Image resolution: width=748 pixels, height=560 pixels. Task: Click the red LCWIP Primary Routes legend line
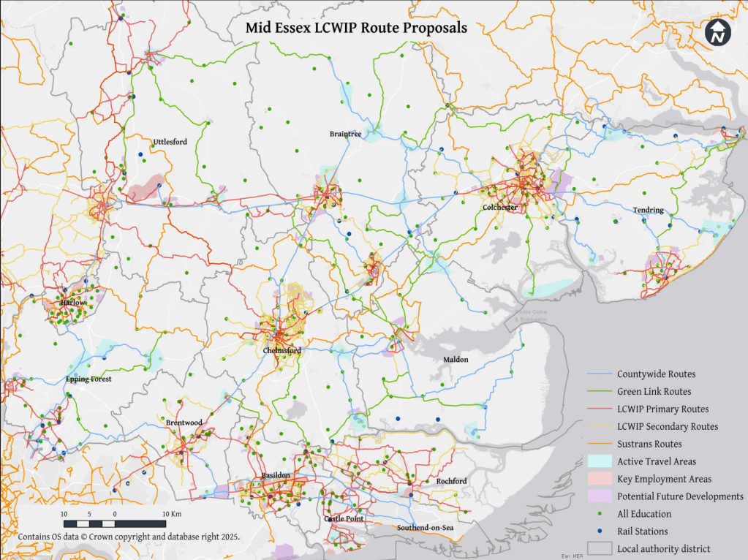click(600, 409)
